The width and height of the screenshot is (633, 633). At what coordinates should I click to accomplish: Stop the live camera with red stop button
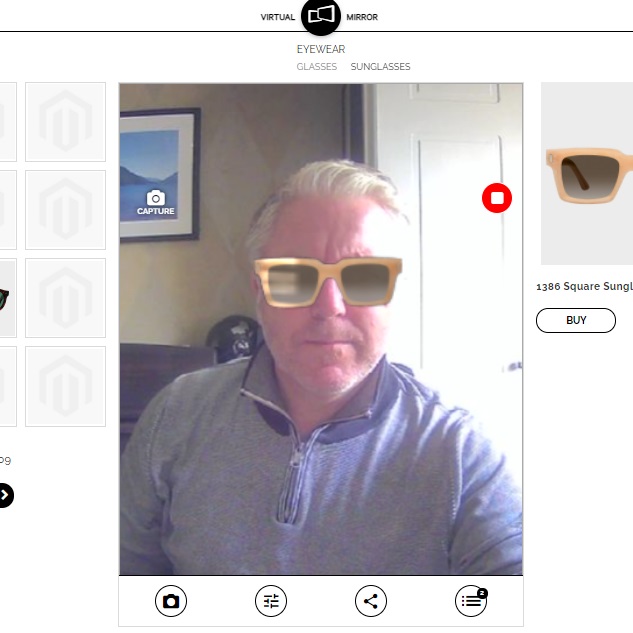pyautogui.click(x=497, y=198)
